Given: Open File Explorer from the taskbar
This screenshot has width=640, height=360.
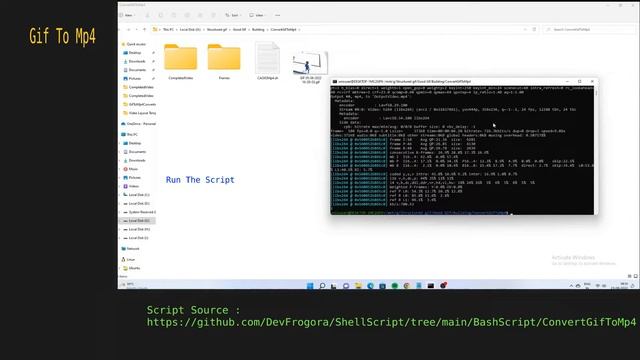Looking at the screenshot, I should point(358,286).
